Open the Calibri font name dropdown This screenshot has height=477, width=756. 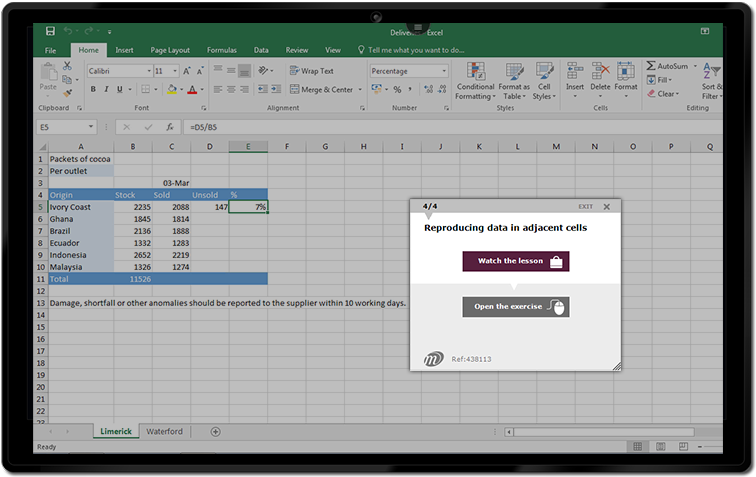pyautogui.click(x=148, y=71)
